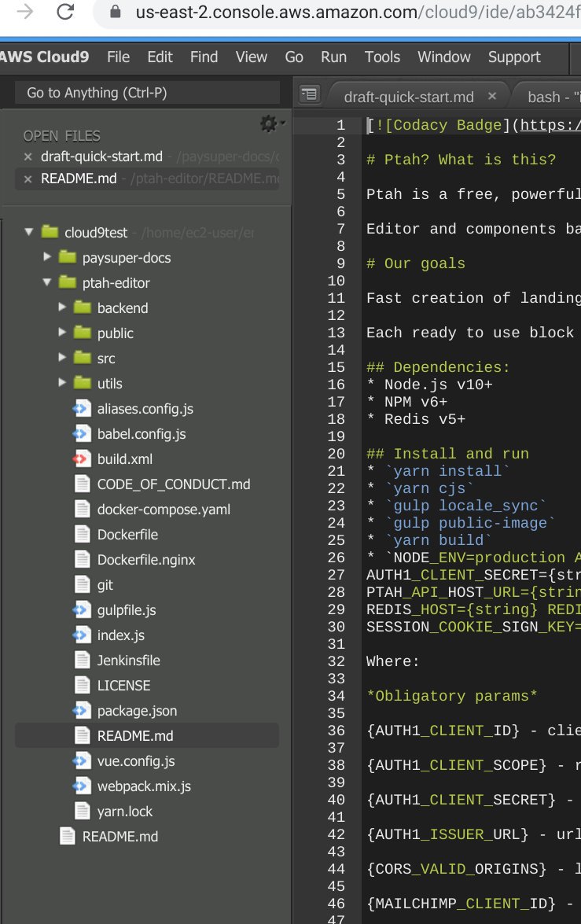Click the yarn.lock document icon
The image size is (581, 924).
point(83,812)
